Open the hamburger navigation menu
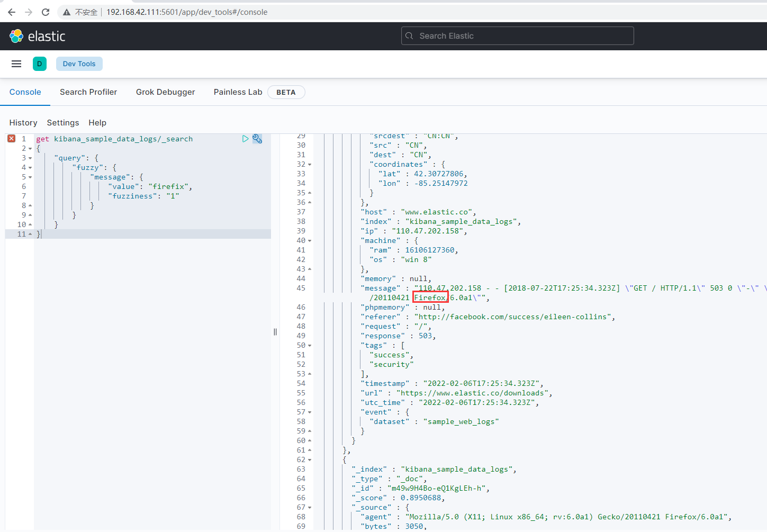767x532 pixels. pos(16,64)
